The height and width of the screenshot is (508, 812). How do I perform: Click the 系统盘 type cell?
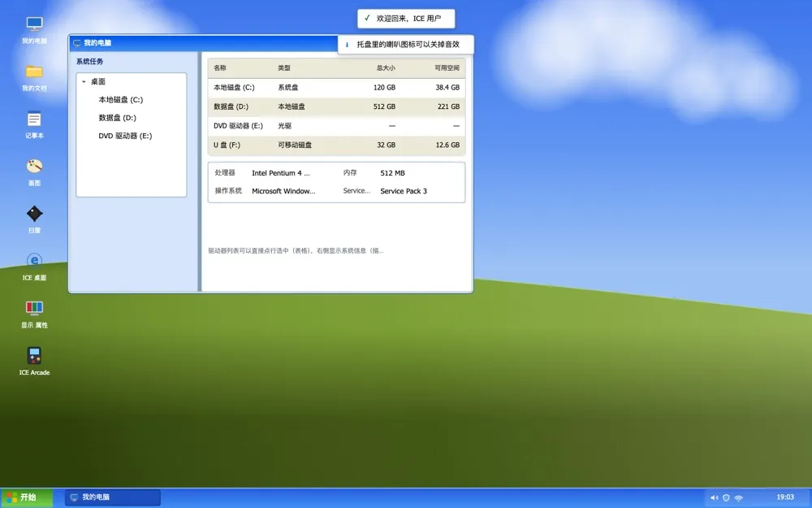pos(288,88)
